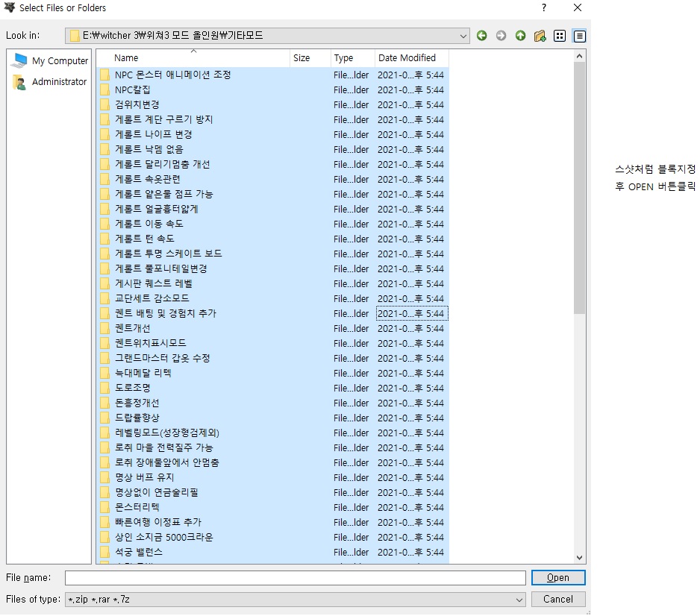Select the '명상없이 연금술리필' folder name
700x616 pixels.
pos(157,492)
